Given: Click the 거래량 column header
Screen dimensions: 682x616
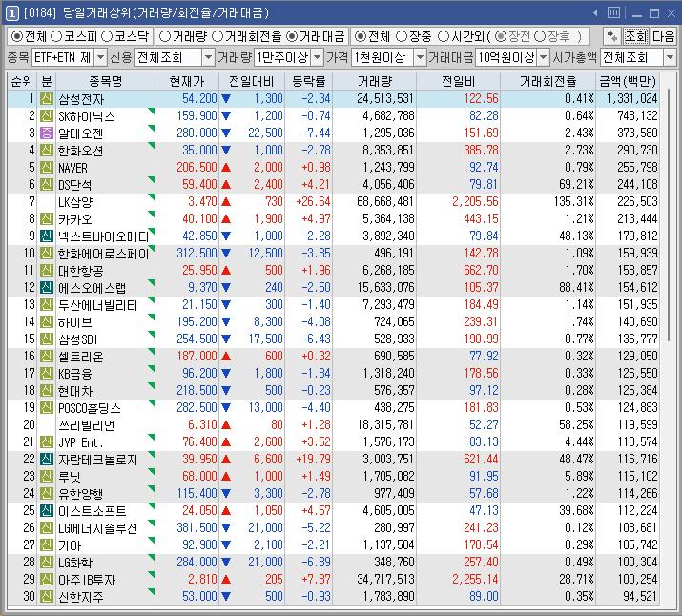Looking at the screenshot, I should [x=375, y=81].
